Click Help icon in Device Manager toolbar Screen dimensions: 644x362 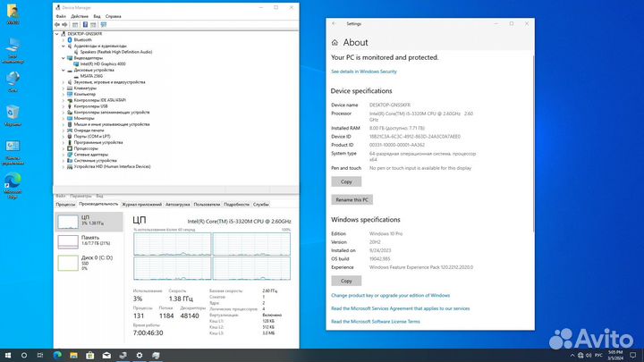pos(85,25)
